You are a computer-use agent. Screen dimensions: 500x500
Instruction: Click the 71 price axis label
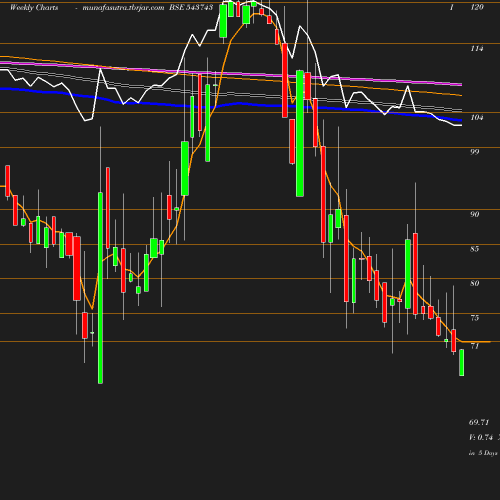475,346
